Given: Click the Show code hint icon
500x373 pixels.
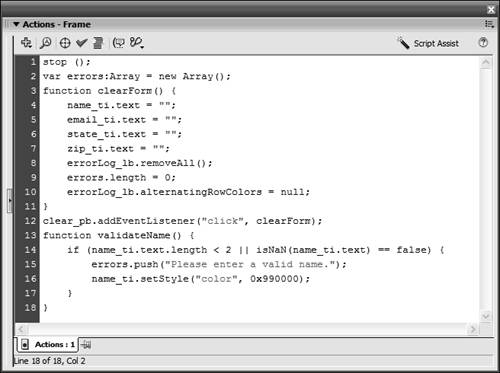Looking at the screenshot, I should pos(119,43).
